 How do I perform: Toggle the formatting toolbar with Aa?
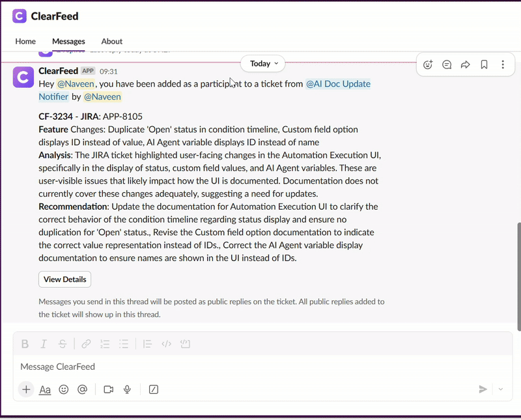tap(45, 389)
